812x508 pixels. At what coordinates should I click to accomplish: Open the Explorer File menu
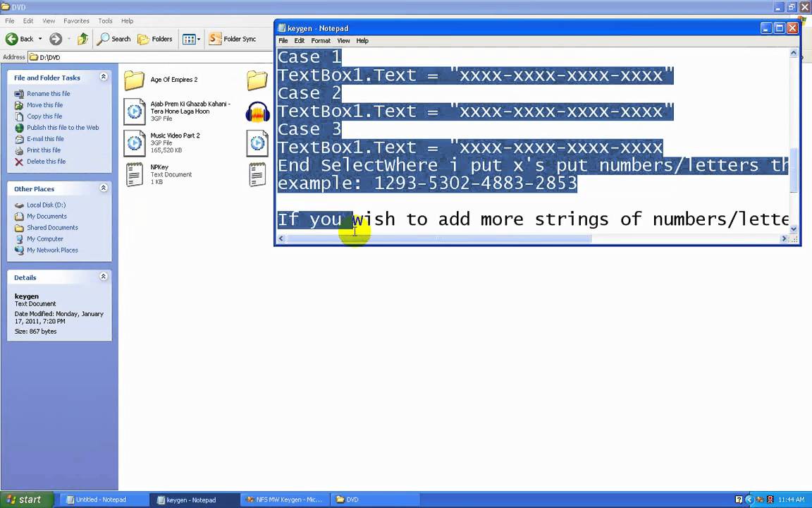pos(10,20)
